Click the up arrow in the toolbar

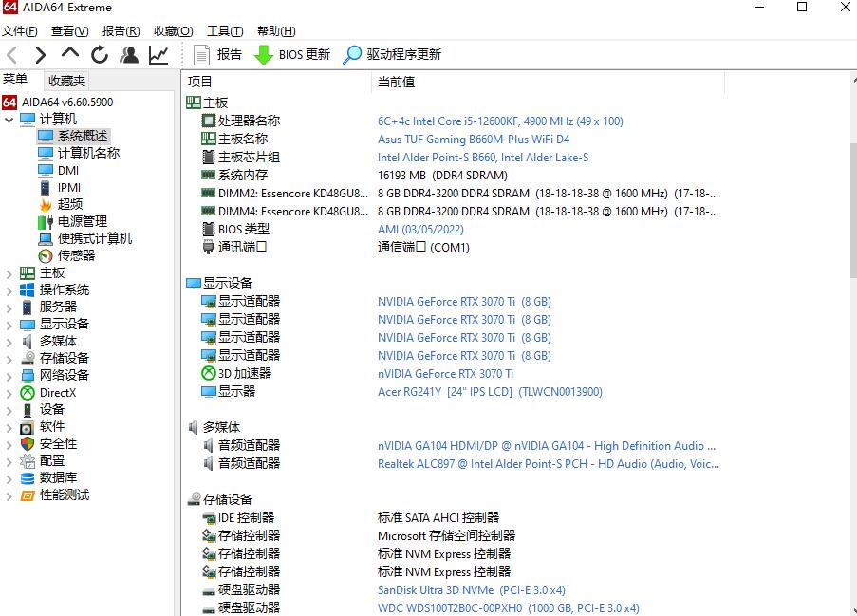point(70,54)
